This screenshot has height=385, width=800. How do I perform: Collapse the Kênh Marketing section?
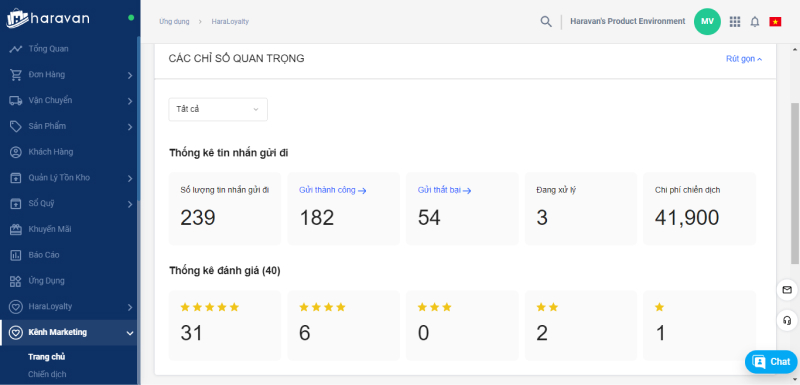pos(130,333)
